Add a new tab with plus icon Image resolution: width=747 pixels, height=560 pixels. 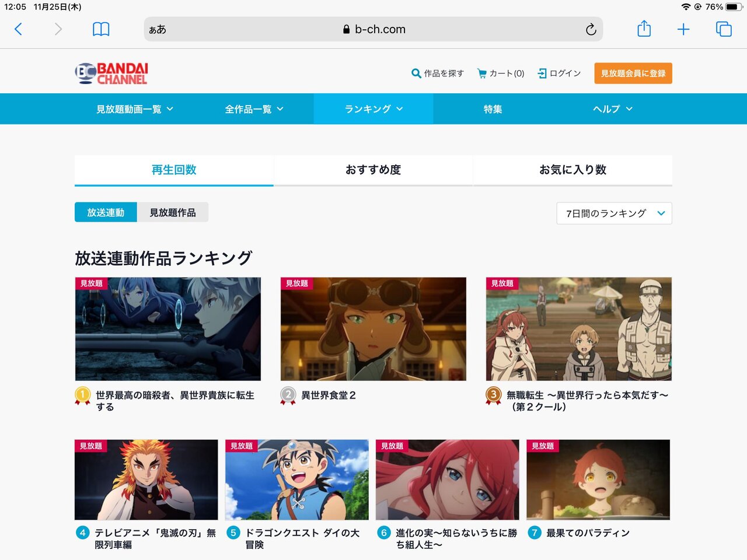pos(683,29)
